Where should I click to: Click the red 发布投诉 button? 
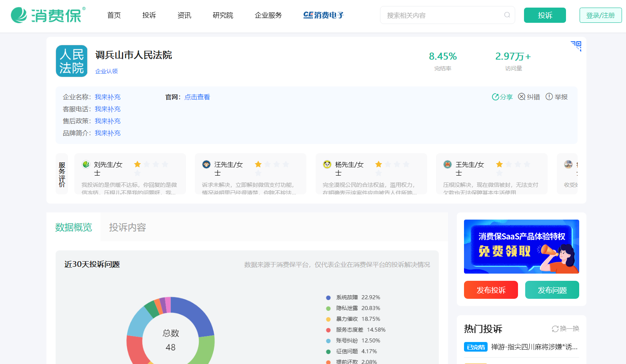tap(491, 290)
